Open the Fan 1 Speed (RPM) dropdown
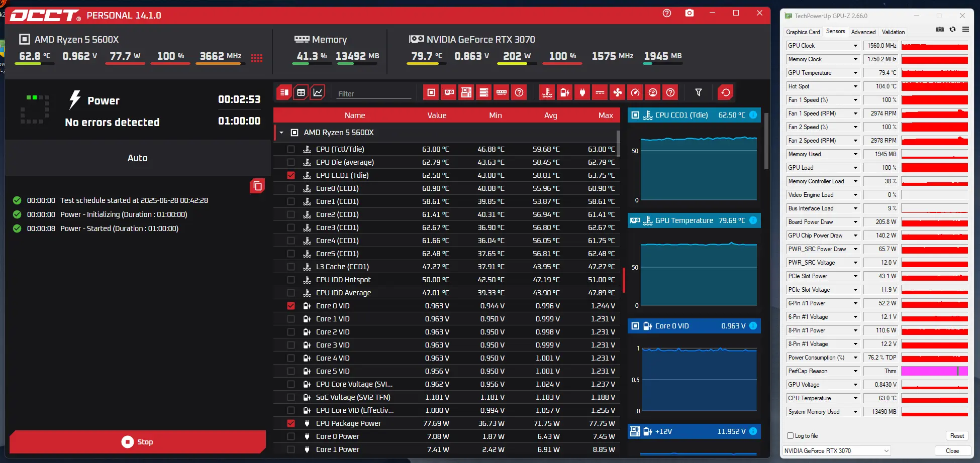This screenshot has width=980, height=463. pyautogui.click(x=855, y=113)
